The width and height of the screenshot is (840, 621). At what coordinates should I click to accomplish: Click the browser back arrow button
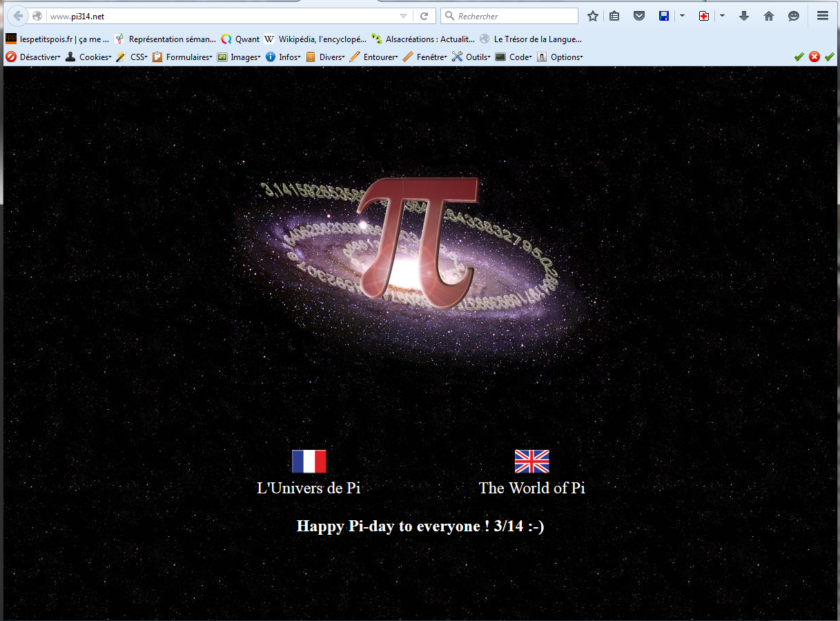[18, 16]
